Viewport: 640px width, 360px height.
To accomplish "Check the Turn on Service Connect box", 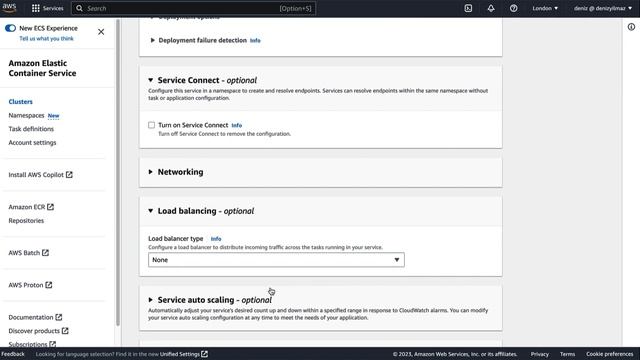I will [151, 125].
